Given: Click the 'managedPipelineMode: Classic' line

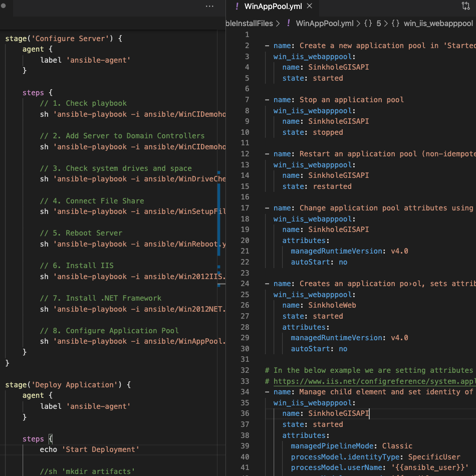Looking at the screenshot, I should coord(352,446).
